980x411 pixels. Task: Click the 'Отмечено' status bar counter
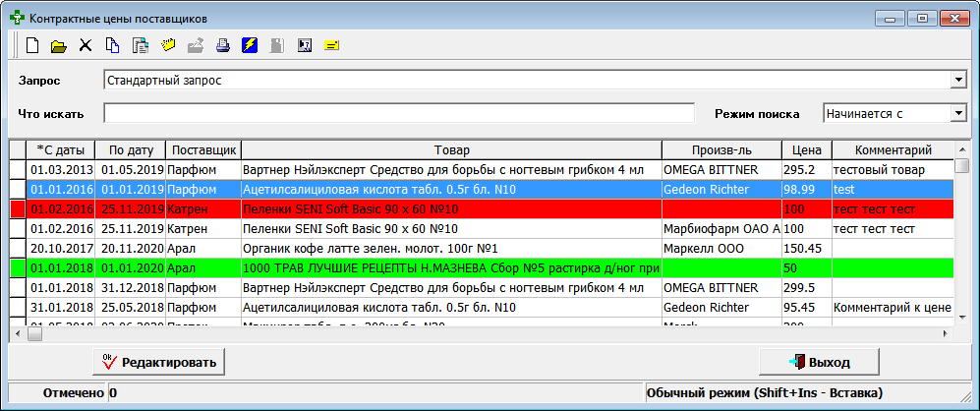click(73, 393)
